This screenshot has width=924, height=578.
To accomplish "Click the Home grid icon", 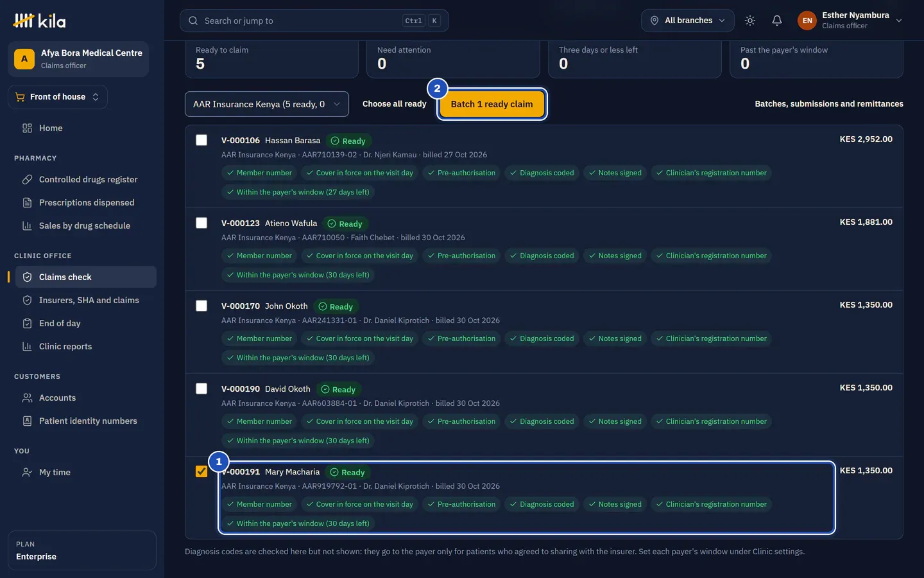I will (x=27, y=128).
